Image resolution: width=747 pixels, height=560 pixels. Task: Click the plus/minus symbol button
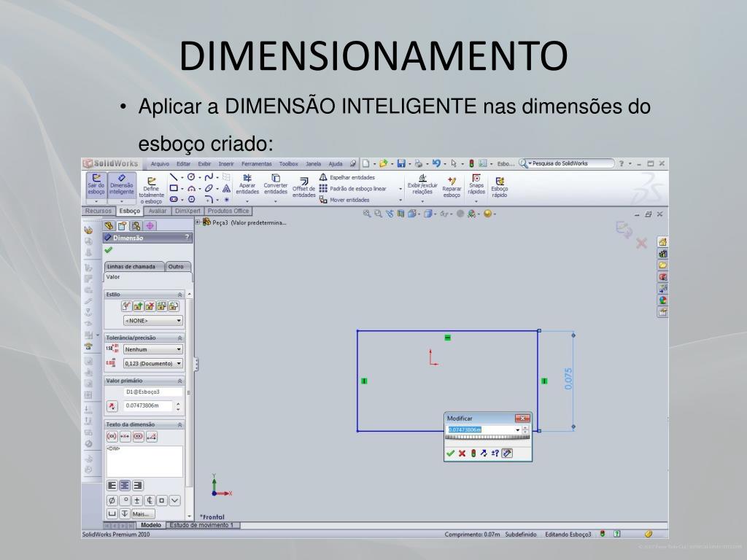click(136, 500)
